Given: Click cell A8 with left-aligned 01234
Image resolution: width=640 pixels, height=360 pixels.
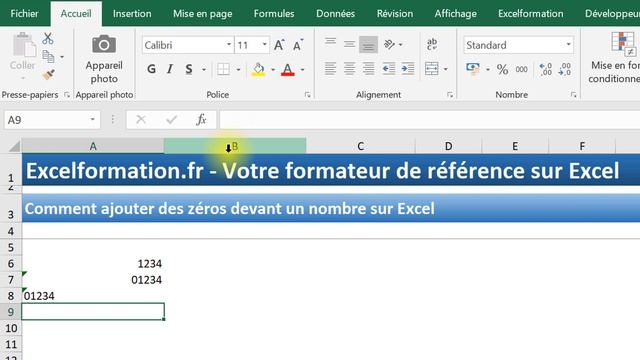Looking at the screenshot, I should [93, 296].
